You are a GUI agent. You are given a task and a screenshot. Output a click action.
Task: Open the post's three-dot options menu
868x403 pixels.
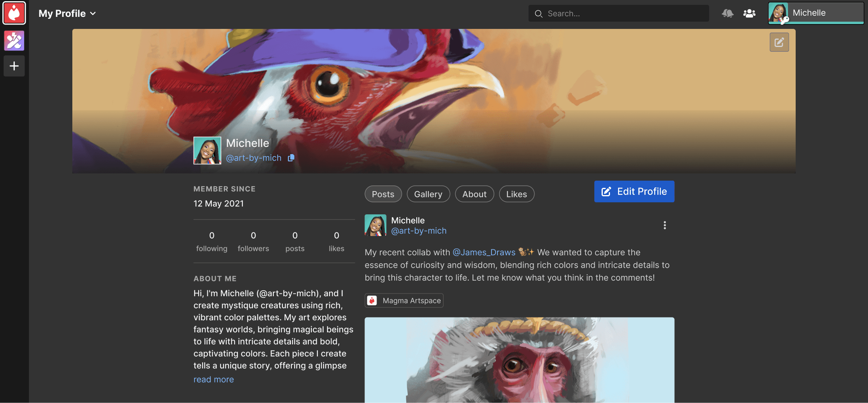[665, 225]
